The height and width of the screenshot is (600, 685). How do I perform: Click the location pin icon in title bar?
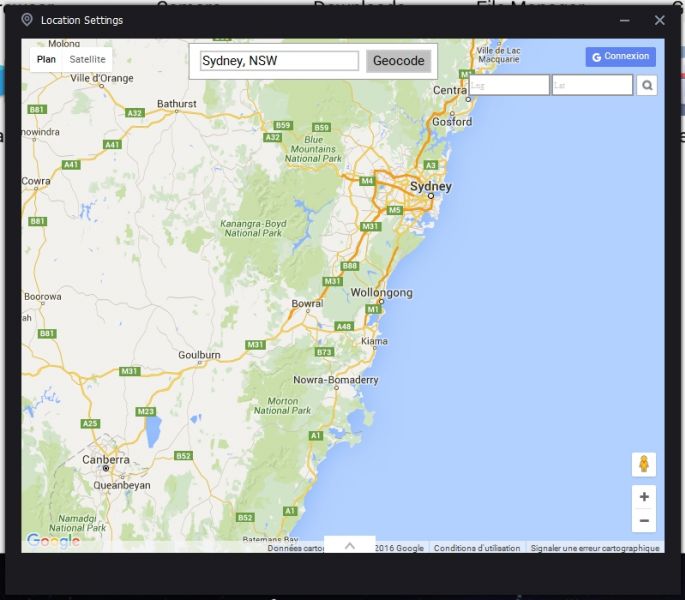(27, 20)
